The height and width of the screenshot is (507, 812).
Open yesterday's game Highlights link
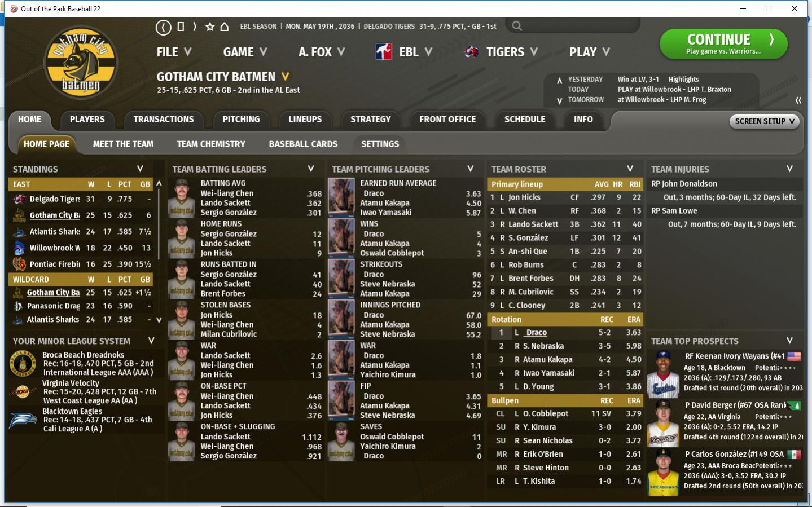coord(683,80)
